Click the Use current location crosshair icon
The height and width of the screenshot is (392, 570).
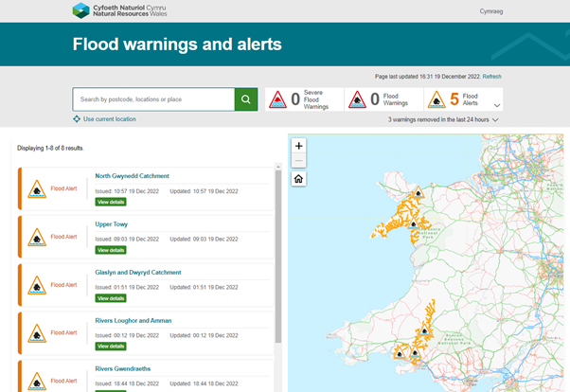point(77,119)
